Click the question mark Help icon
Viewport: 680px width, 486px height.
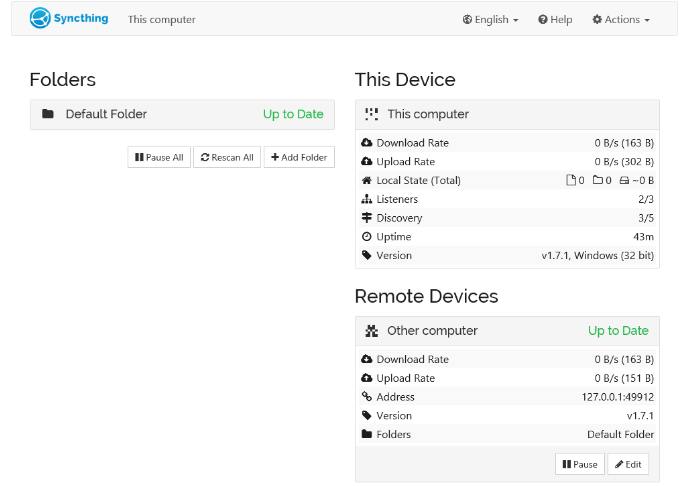(x=543, y=20)
